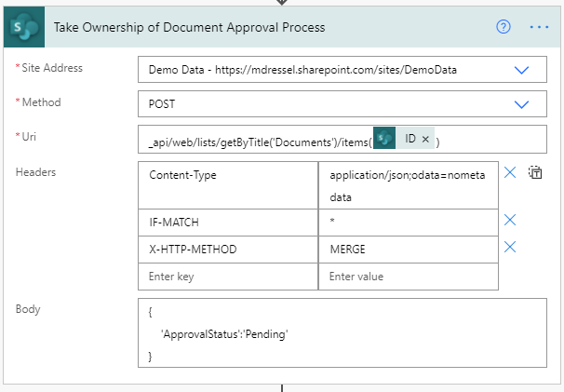Click the 'Method' label

click(41, 102)
